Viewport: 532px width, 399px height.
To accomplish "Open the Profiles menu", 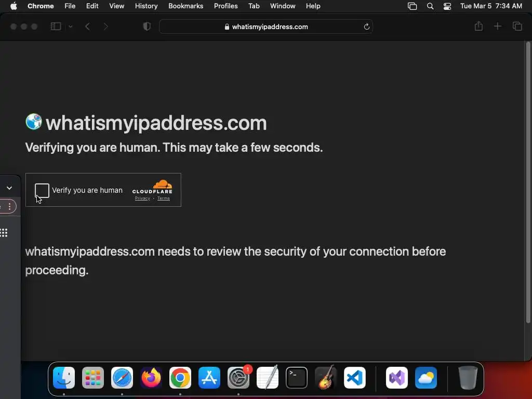I will pos(225,6).
